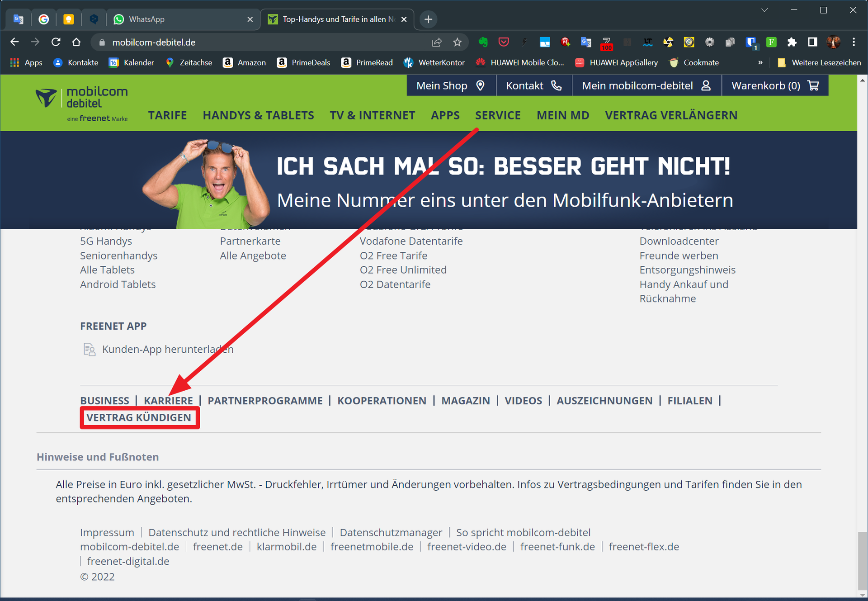Open the Cookmate bookmark

coord(694,62)
